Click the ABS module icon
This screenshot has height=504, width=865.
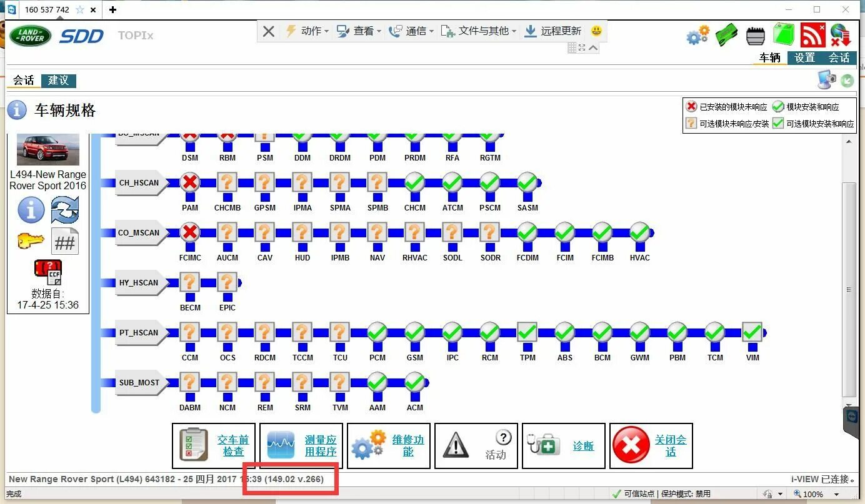(x=565, y=332)
